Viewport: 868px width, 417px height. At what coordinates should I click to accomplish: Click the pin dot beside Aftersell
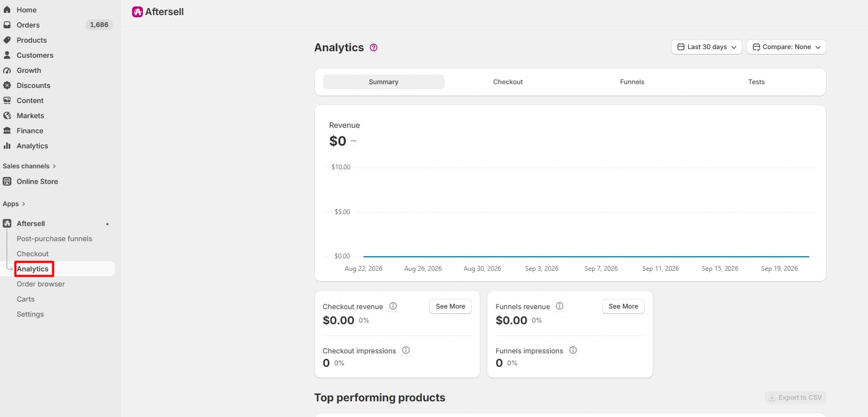coord(107,224)
